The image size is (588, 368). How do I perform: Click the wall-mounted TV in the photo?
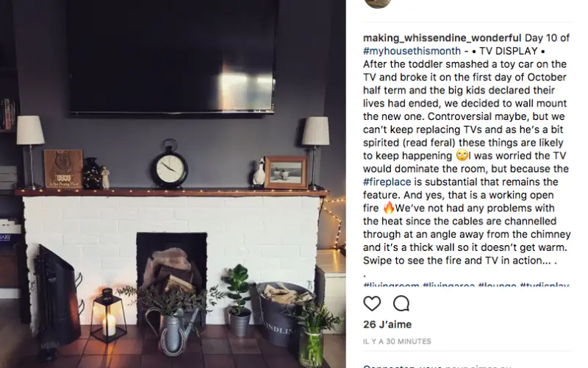tap(173, 57)
